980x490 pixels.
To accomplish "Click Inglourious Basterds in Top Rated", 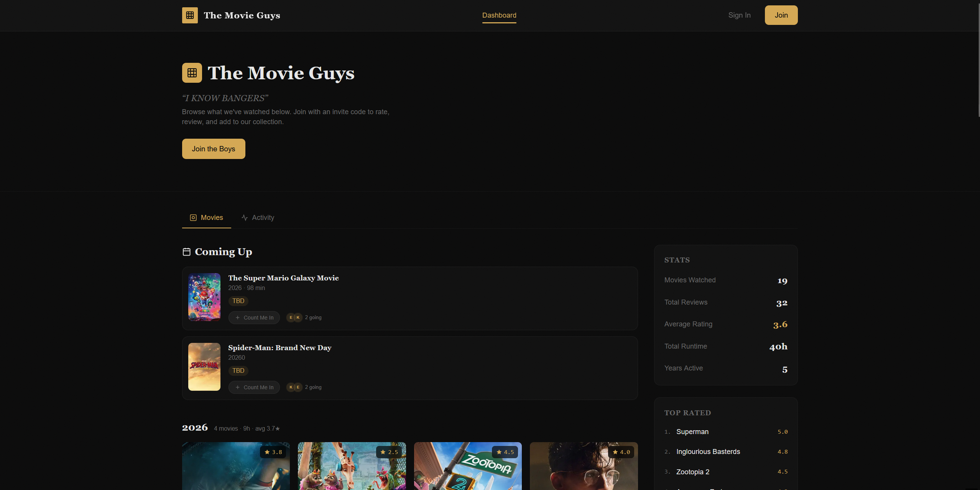I will click(x=708, y=452).
